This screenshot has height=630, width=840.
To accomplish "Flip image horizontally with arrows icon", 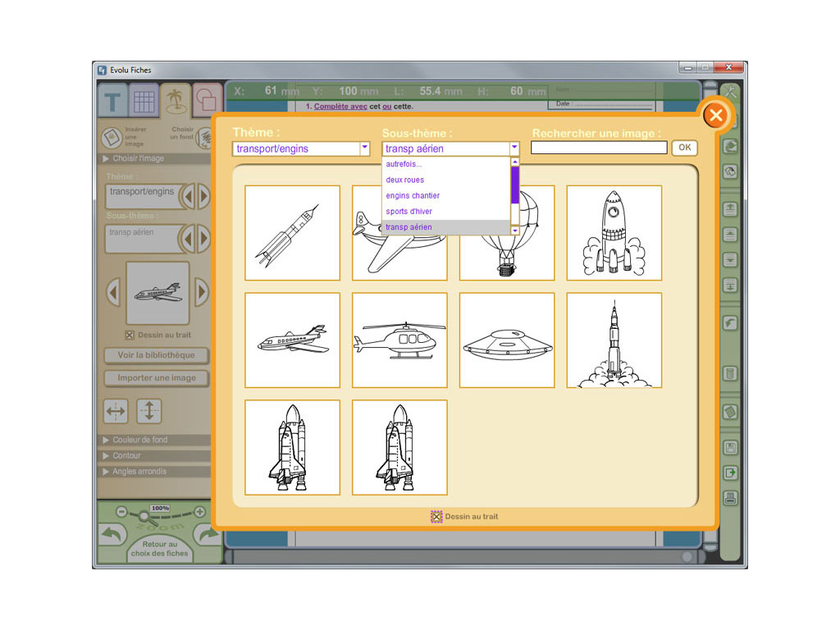I will 116,411.
